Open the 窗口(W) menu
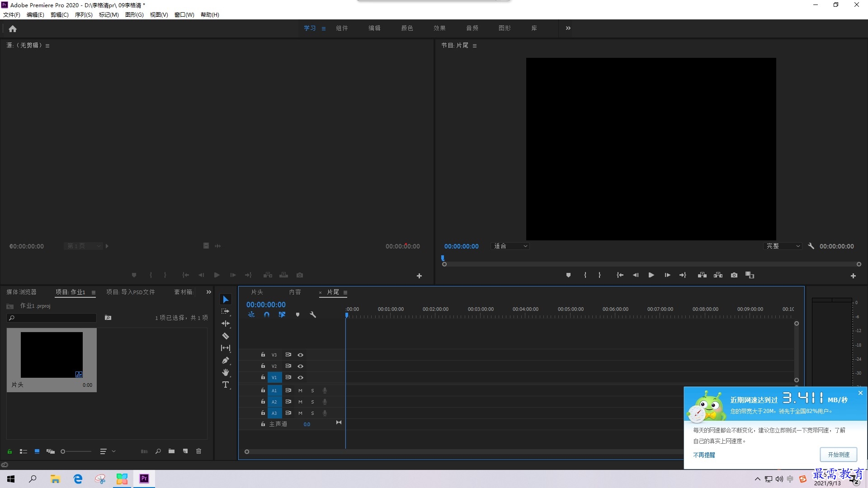This screenshot has height=488, width=868. coord(184,15)
